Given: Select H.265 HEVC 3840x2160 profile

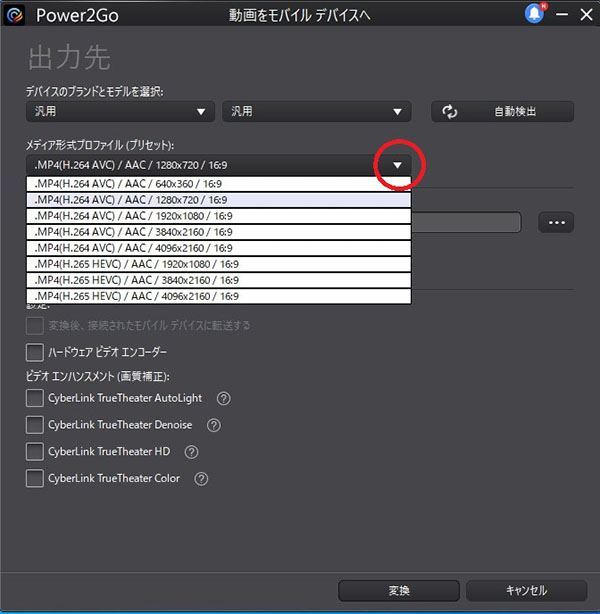Looking at the screenshot, I should [219, 280].
